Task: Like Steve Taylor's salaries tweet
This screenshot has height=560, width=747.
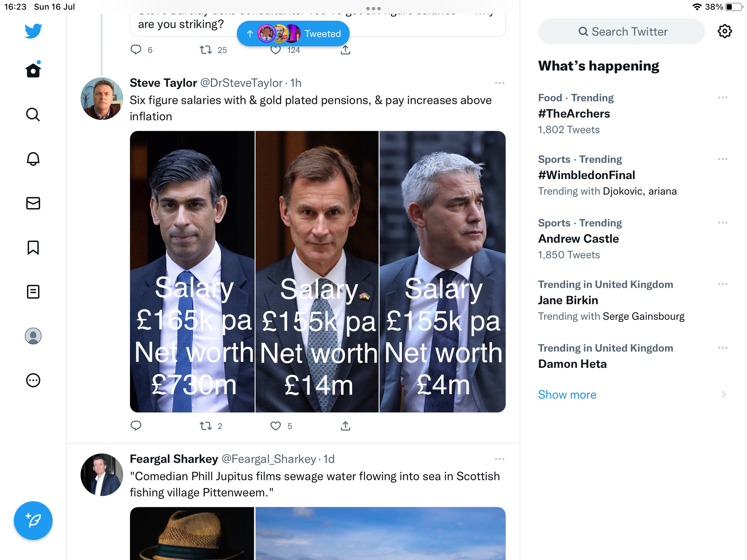Action: point(276,426)
